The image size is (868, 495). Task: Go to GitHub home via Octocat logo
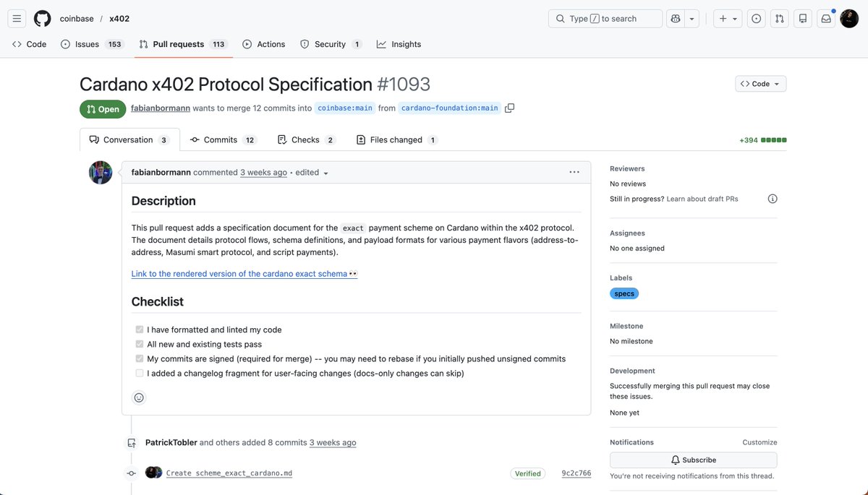43,18
